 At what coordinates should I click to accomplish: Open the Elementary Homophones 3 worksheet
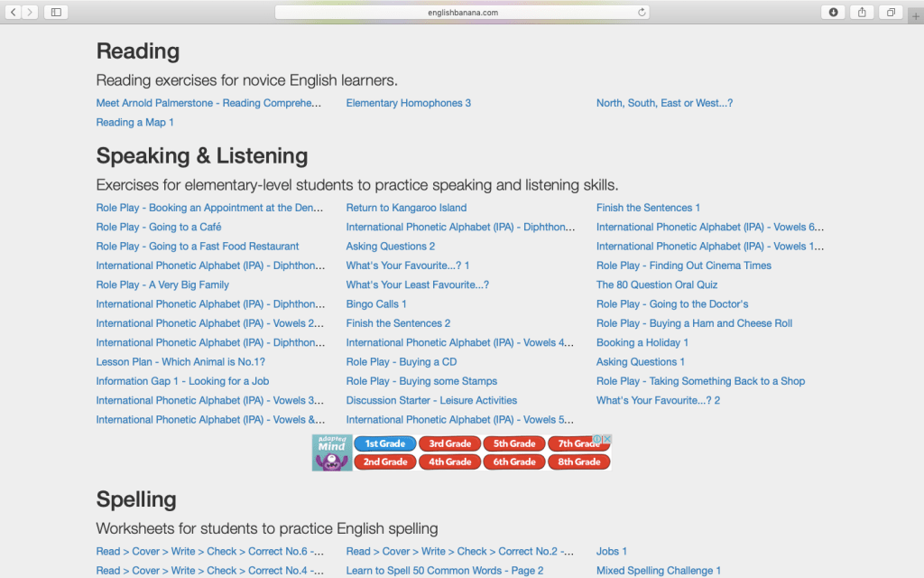[408, 103]
